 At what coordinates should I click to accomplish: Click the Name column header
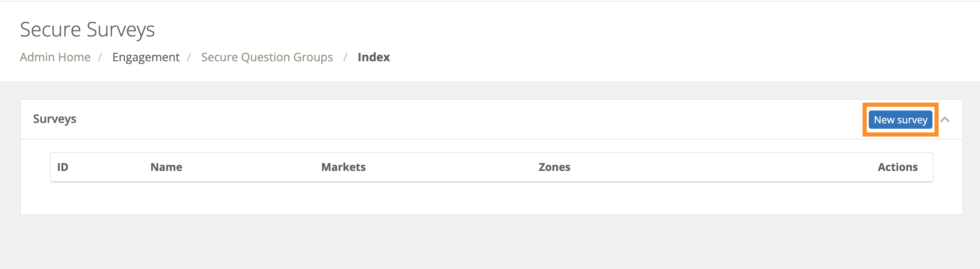point(166,167)
